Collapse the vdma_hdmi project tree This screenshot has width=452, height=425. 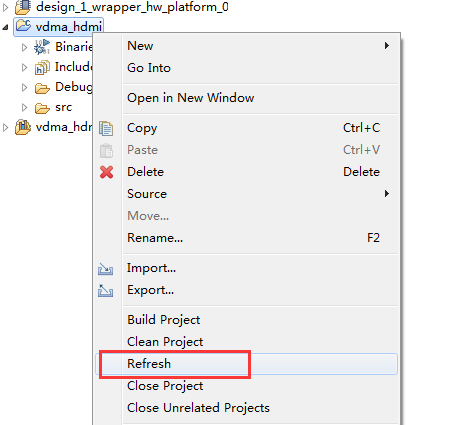pos(5,27)
